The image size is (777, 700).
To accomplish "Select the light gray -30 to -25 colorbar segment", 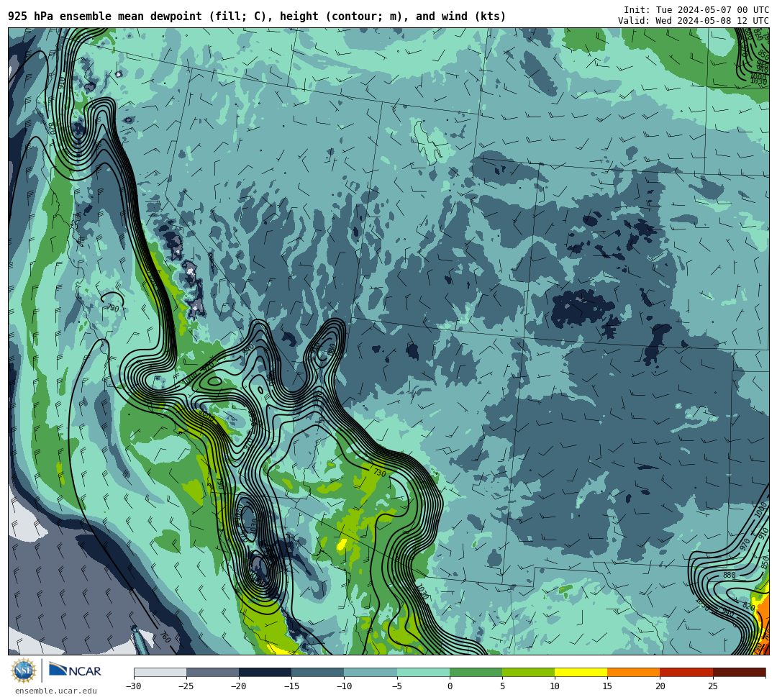I will coord(160,672).
